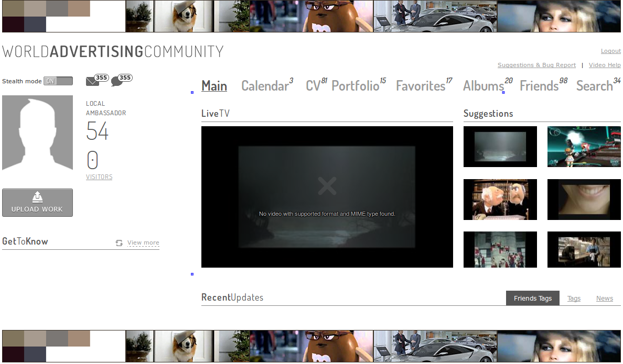Open the smiling mouth suggestion thumbnail
Viewport: 623px width, 364px height.
[x=584, y=199]
